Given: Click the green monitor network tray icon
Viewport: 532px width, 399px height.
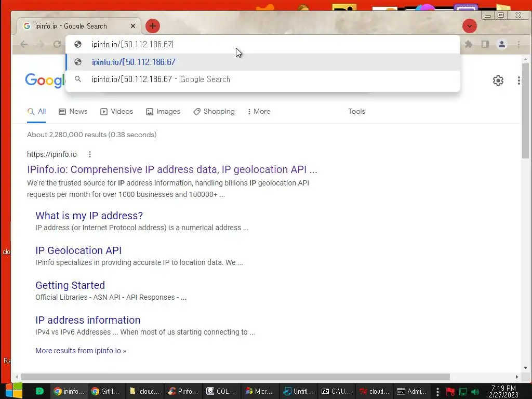Looking at the screenshot, I should click(463, 392).
